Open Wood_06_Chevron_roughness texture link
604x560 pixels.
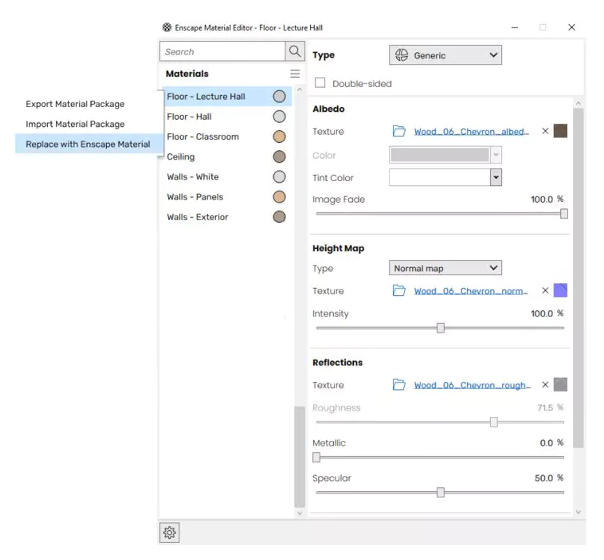(x=472, y=385)
